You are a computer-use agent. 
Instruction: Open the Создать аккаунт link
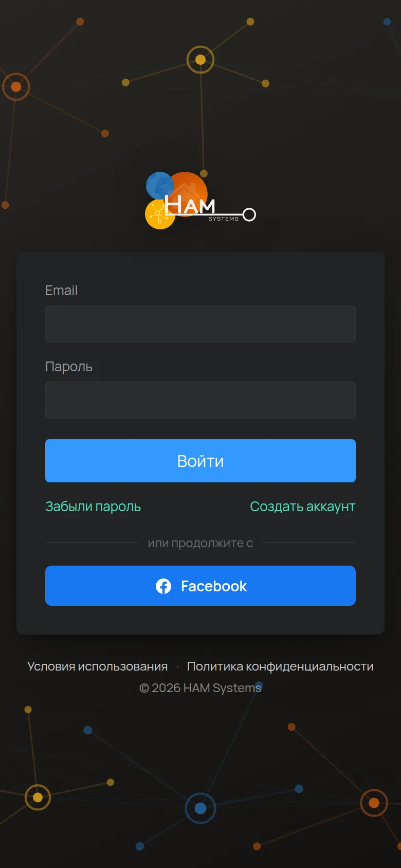[303, 507]
